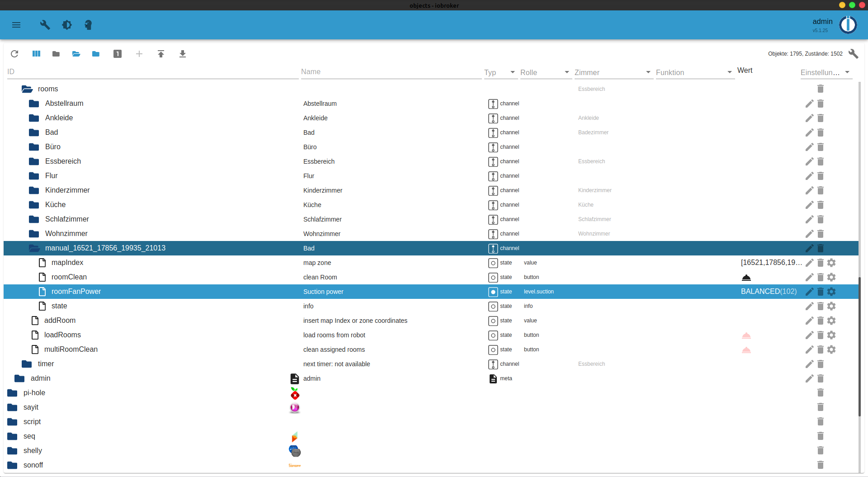This screenshot has height=477, width=868.
Task: Collapse all folders icon
Action: pos(56,54)
